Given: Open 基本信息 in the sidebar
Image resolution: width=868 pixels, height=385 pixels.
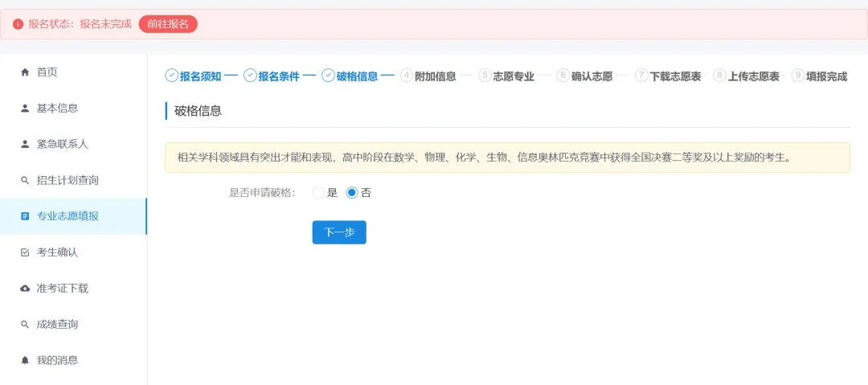Looking at the screenshot, I should tap(73, 109).
